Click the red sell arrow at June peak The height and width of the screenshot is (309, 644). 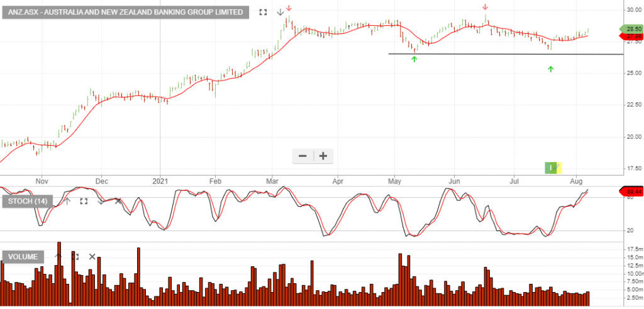(485, 7)
